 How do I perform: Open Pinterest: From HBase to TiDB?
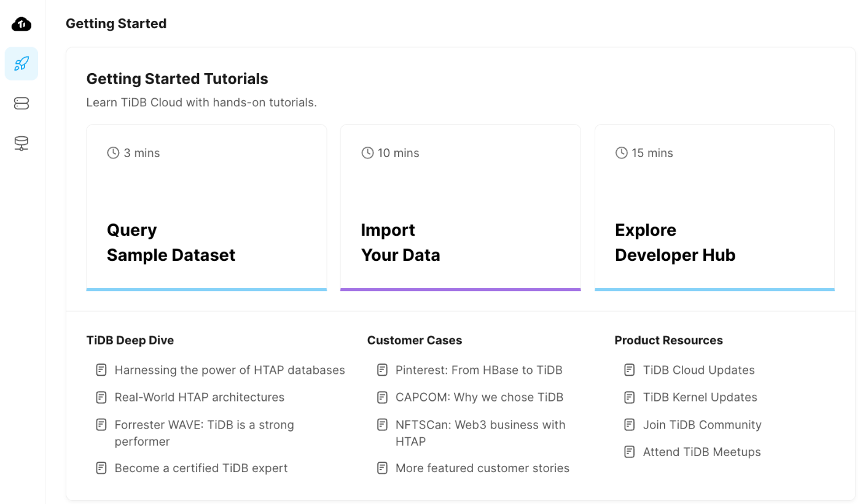[479, 370]
